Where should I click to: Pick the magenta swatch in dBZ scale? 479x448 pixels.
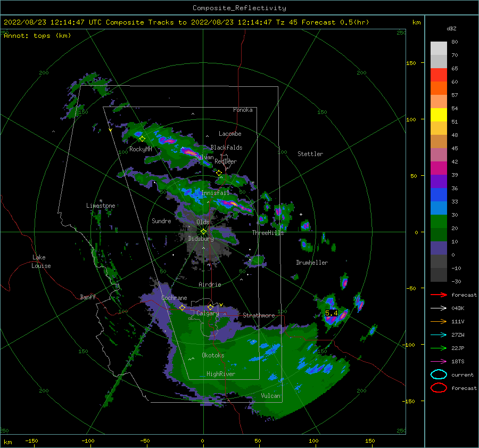click(x=439, y=168)
